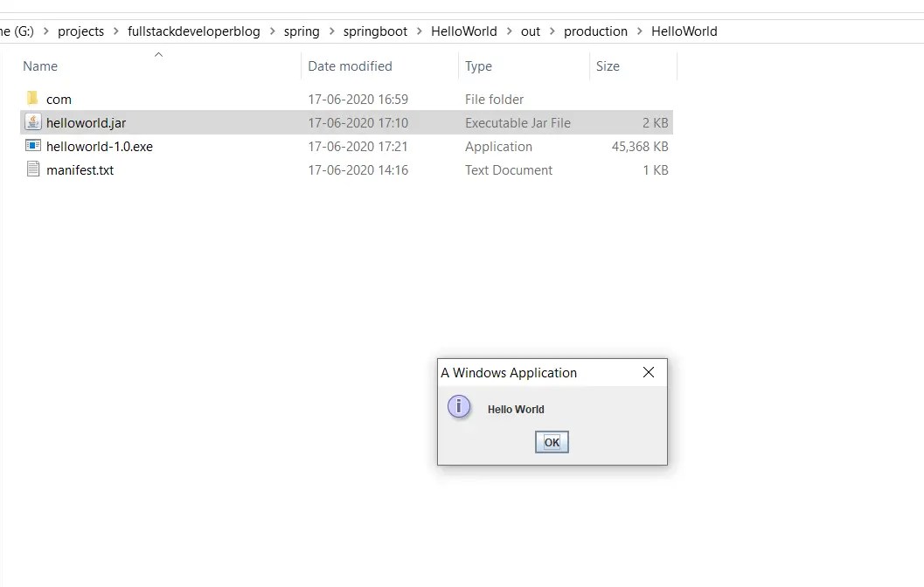Select the helloworld.jar Java icon
This screenshot has width=924, height=587.
pos(33,122)
